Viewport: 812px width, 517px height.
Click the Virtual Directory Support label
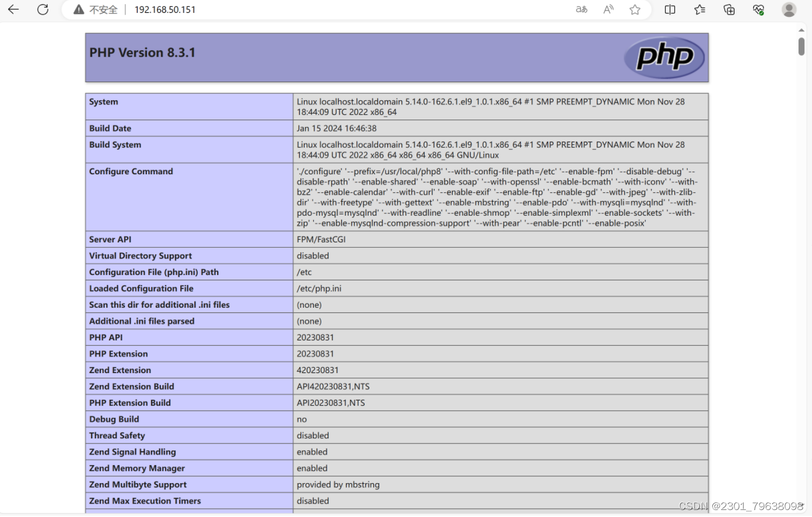point(141,256)
